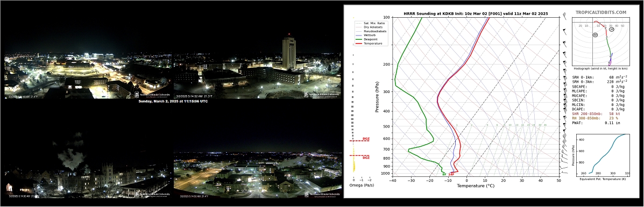Click the SRH 0-3km value row
Image resolution: width=644 pixels, height=207 pixels.
click(598, 82)
